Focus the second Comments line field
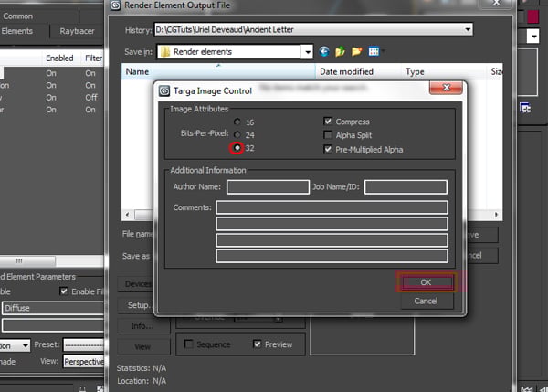 coord(332,224)
